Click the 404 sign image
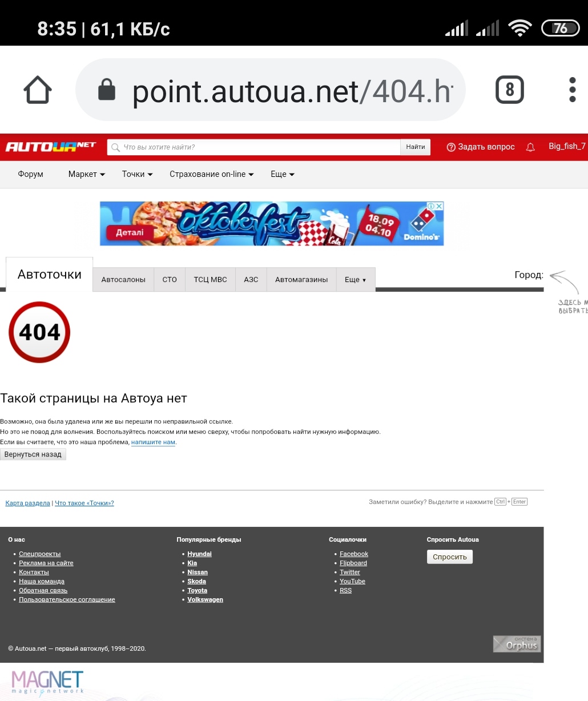 click(39, 332)
